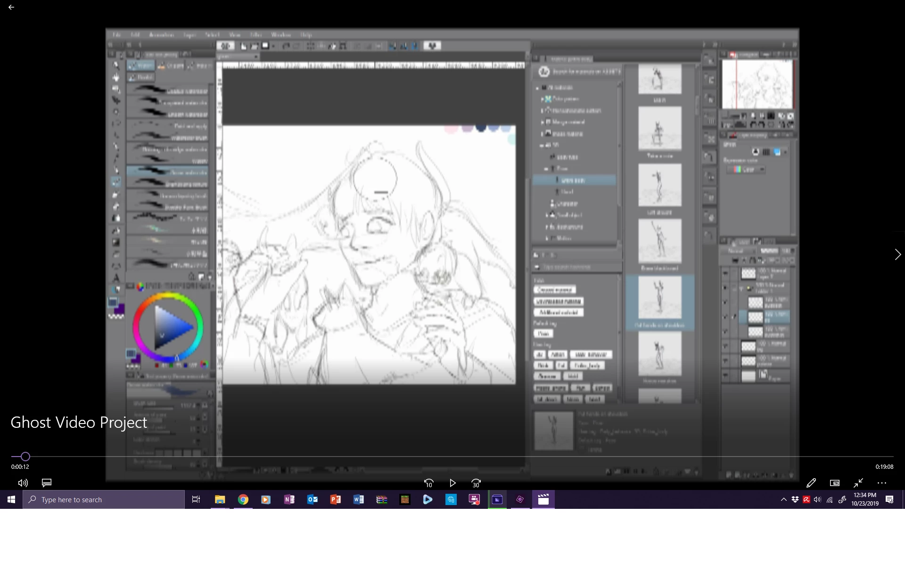Open Google Chrome from the taskbar
905x588 pixels.
click(x=243, y=499)
